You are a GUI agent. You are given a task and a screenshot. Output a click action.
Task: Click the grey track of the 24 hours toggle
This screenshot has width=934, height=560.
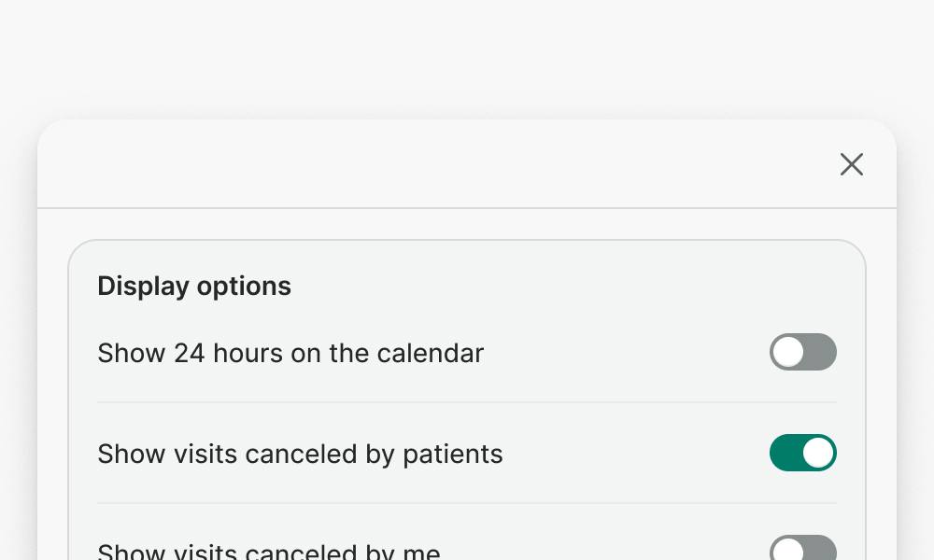pyautogui.click(x=822, y=352)
